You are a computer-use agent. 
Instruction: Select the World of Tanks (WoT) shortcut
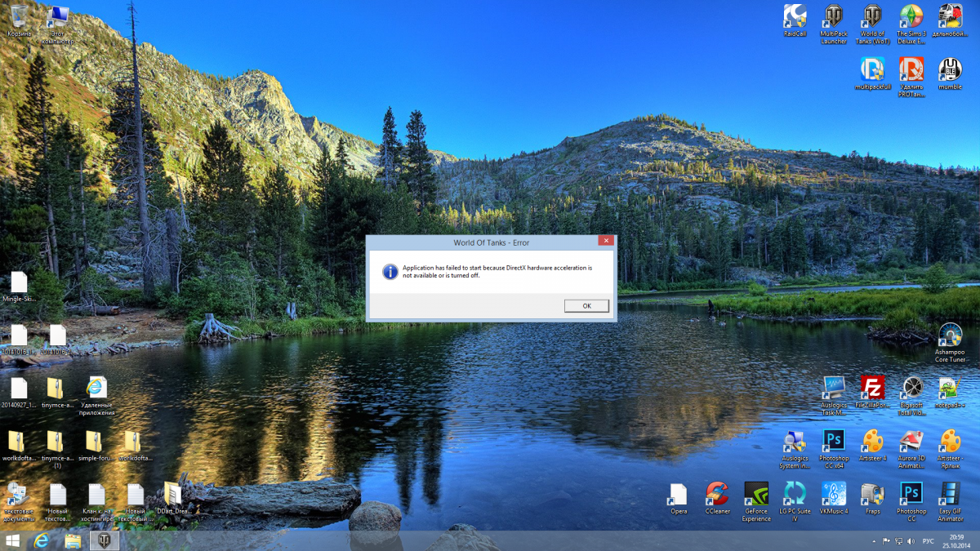pyautogui.click(x=872, y=24)
